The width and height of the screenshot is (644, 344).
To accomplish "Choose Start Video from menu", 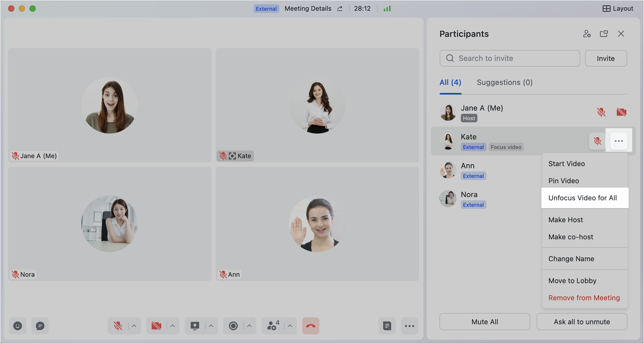I will coord(585,164).
